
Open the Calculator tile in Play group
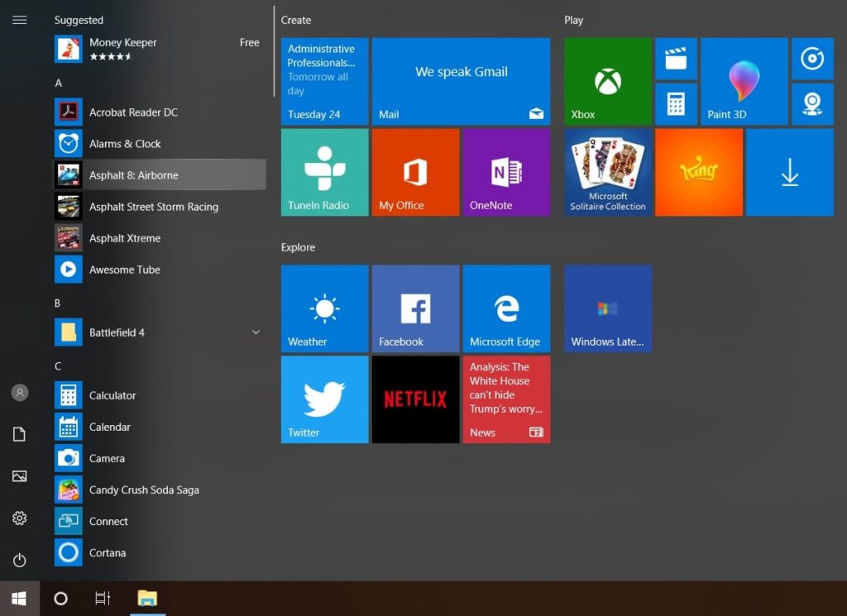(676, 103)
